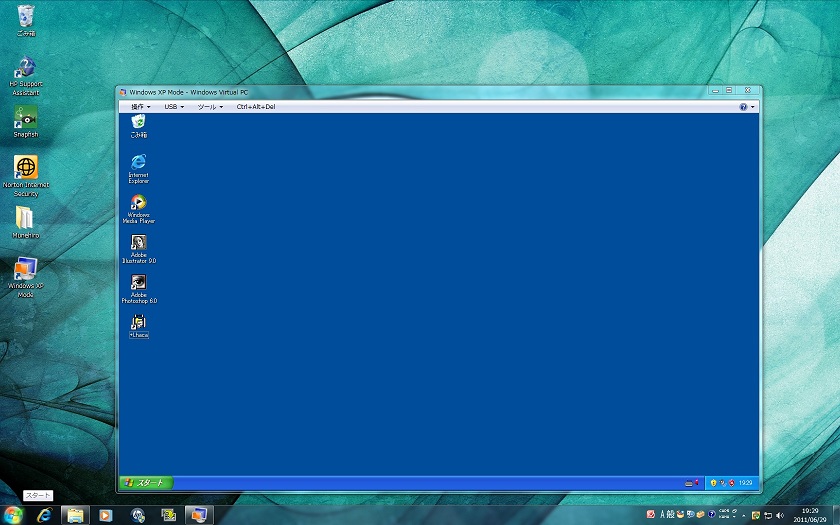Viewport: 840px width, 525px height.
Task: Switch to the Windows Virtual PC taskbar button
Action: [x=199, y=515]
